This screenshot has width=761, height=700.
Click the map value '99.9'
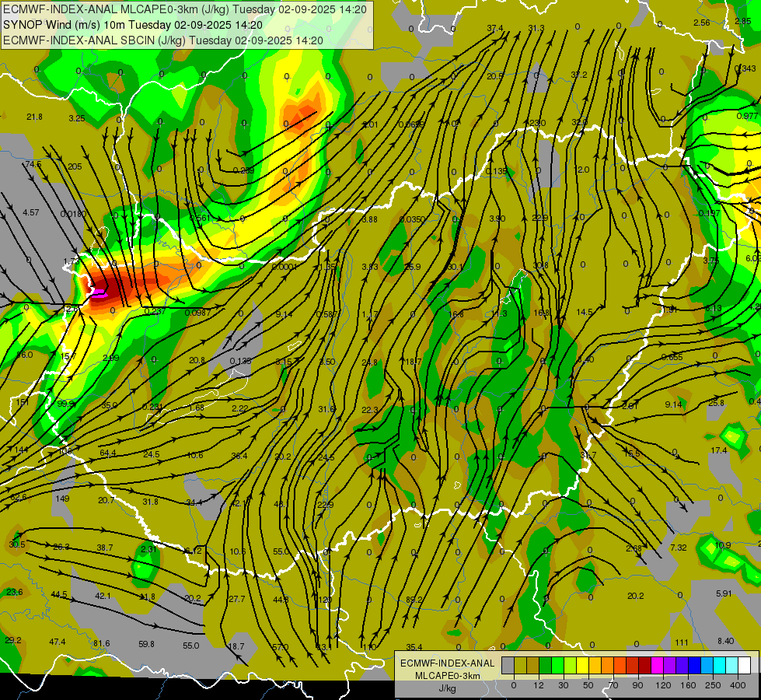66,403
